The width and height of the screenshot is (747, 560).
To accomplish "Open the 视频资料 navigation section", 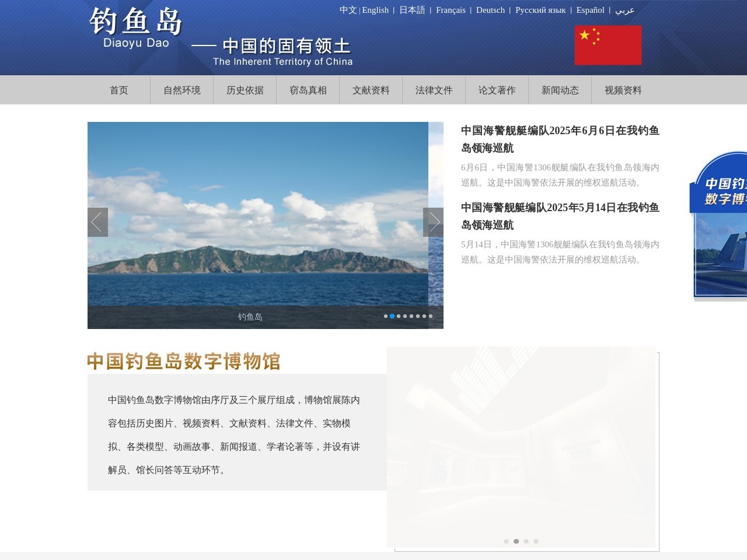I will coord(622,90).
